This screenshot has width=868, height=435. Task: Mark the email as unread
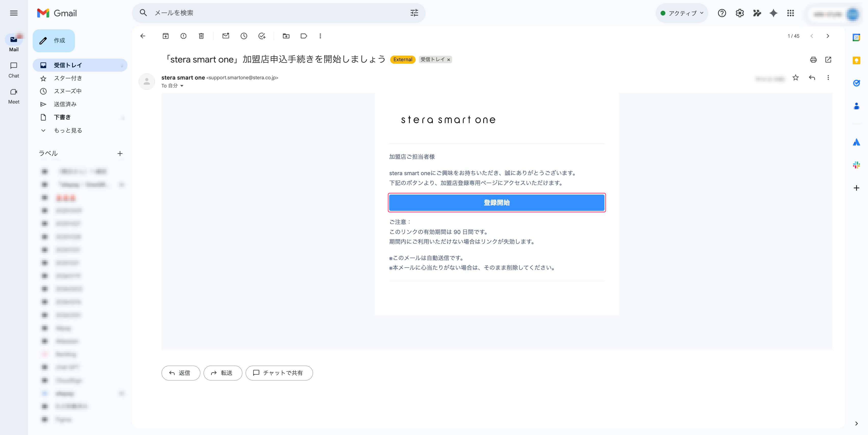point(226,36)
